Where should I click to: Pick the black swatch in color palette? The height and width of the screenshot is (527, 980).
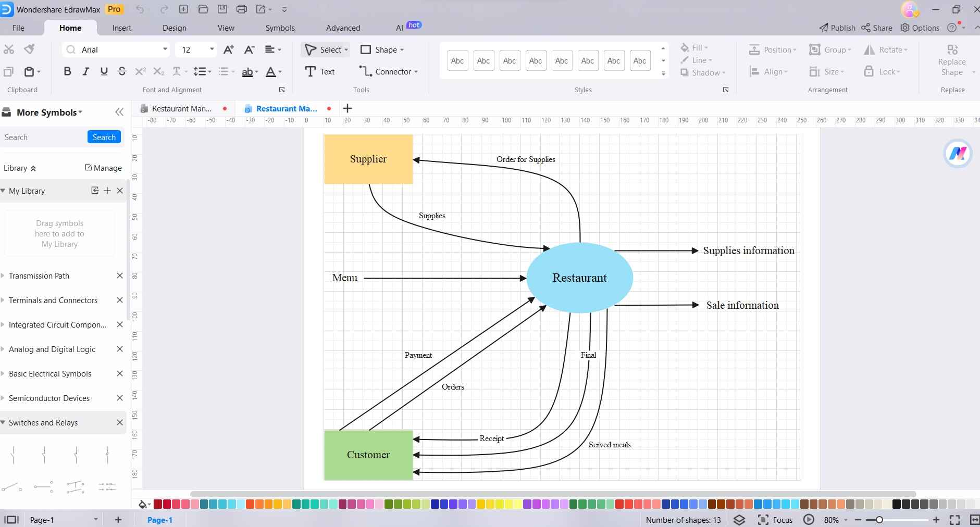coord(896,504)
